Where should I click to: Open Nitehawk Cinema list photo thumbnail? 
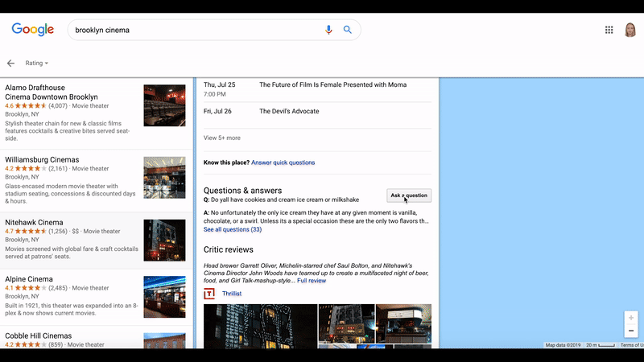[x=164, y=240]
